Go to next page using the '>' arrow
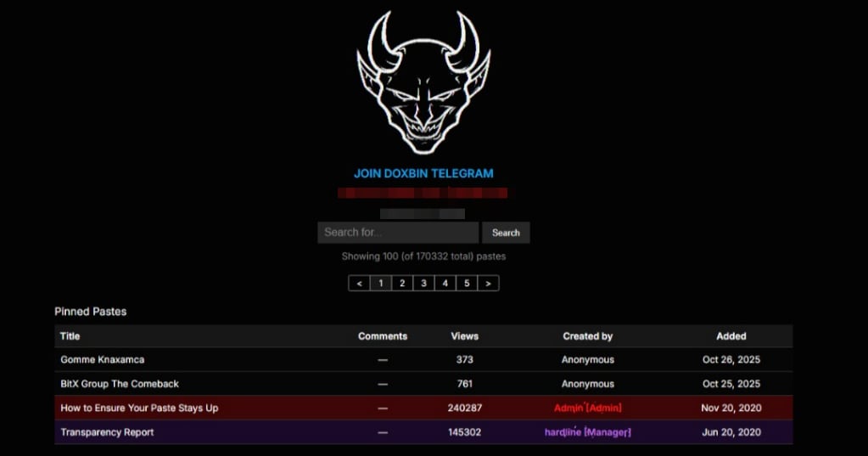 [488, 284]
